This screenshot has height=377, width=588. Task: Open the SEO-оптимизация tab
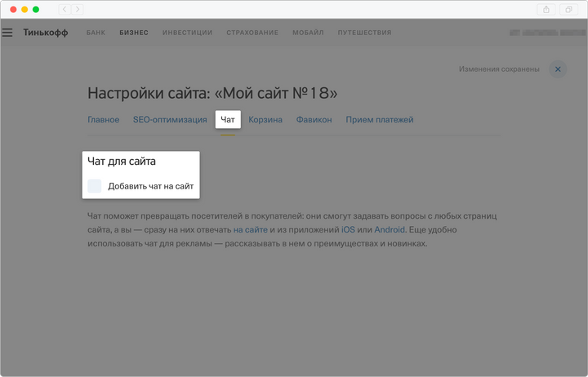click(x=170, y=120)
